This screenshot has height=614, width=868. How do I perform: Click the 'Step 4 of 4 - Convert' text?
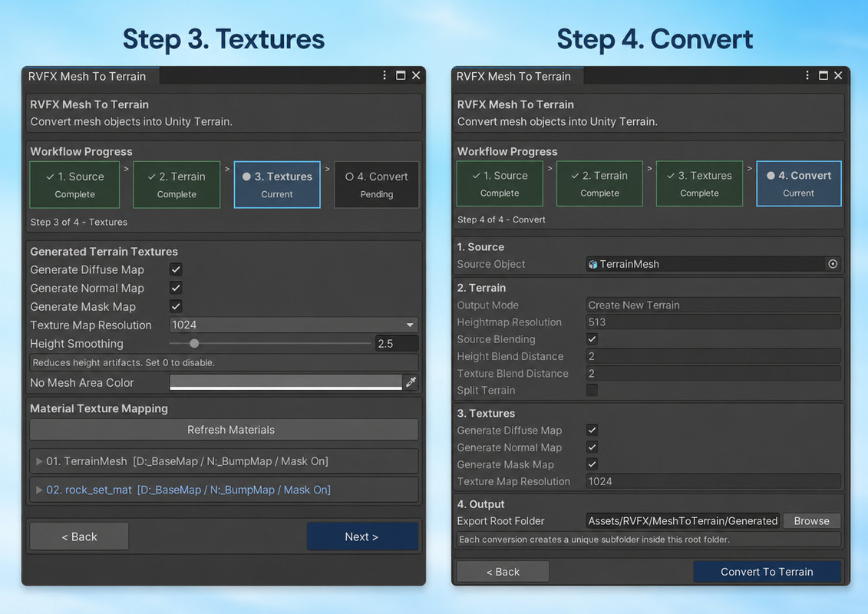[x=501, y=220]
